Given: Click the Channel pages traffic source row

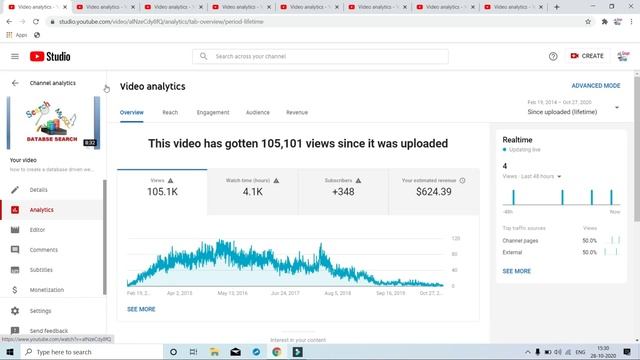Looking at the screenshot, I should pos(561,240).
